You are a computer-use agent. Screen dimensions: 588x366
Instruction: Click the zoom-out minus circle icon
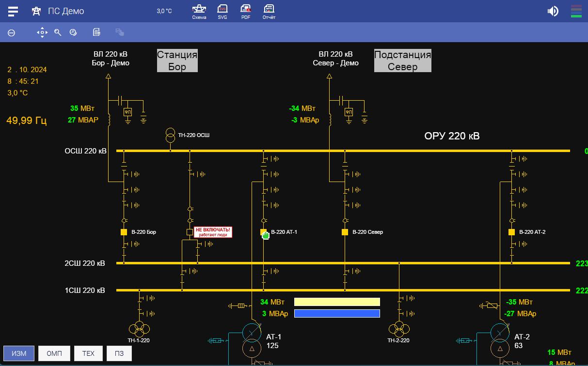12,33
